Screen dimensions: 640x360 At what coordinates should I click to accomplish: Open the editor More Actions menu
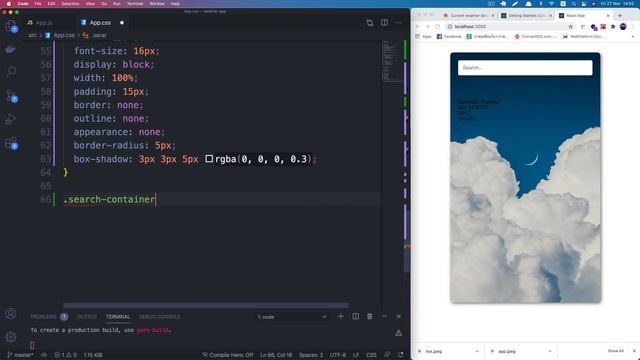pyautogui.click(x=399, y=22)
